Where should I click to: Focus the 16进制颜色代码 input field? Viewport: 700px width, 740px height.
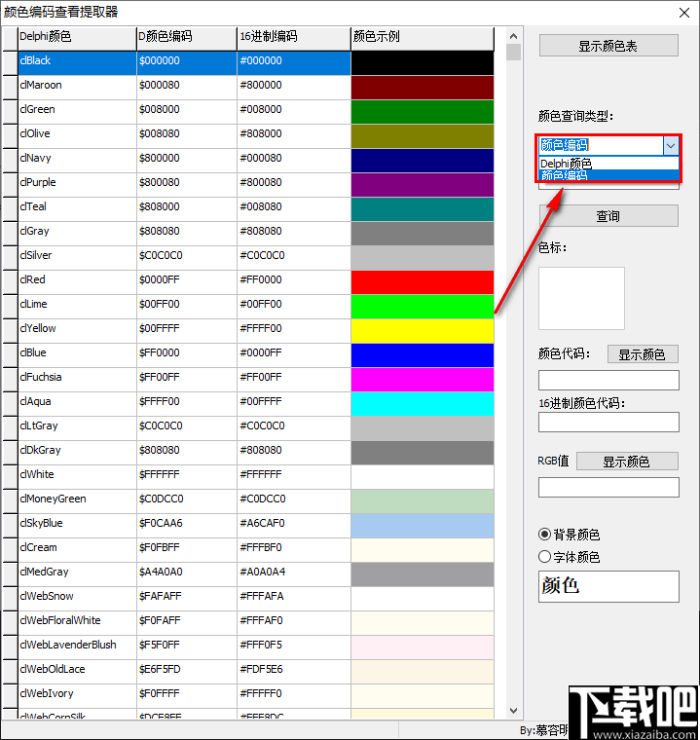click(608, 422)
